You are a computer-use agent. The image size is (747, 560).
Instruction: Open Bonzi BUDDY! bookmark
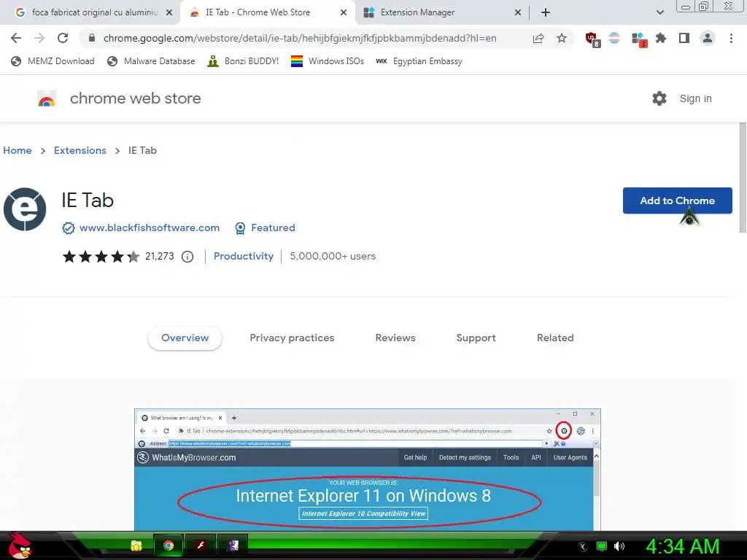[243, 61]
